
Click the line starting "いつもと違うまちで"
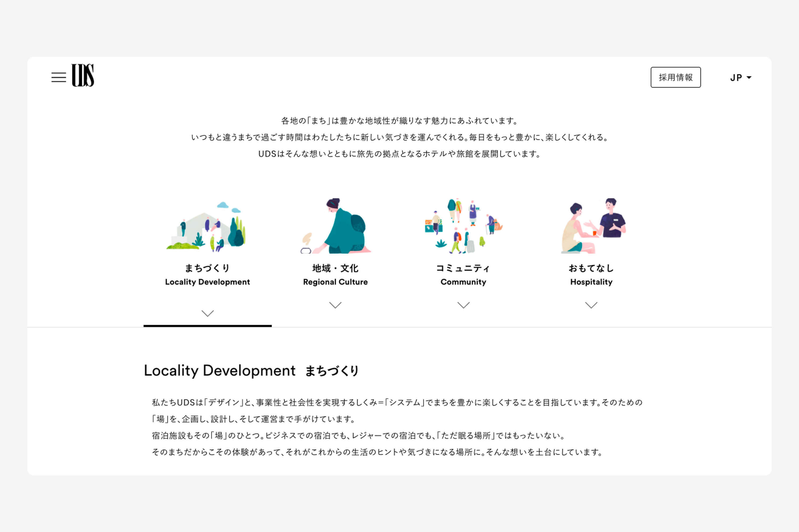click(x=399, y=137)
